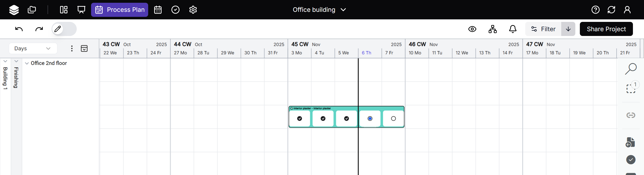Click the sync refresh icon
644x175 pixels.
tap(611, 10)
